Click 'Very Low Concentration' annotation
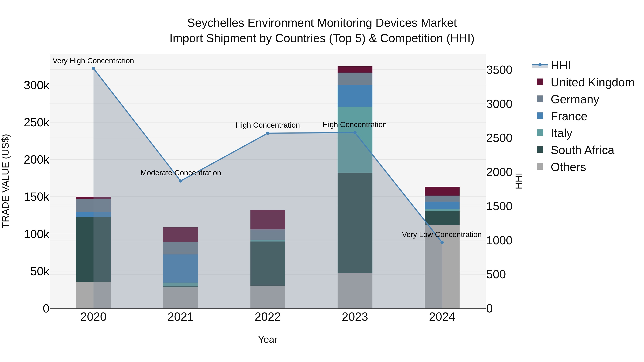The width and height of the screenshot is (644, 362). click(442, 235)
